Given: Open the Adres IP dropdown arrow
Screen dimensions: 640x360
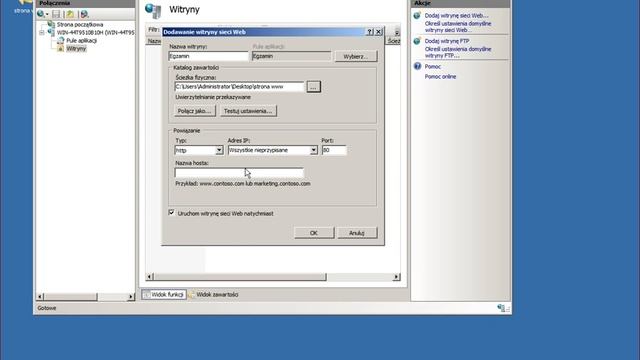Looking at the screenshot, I should (x=313, y=150).
